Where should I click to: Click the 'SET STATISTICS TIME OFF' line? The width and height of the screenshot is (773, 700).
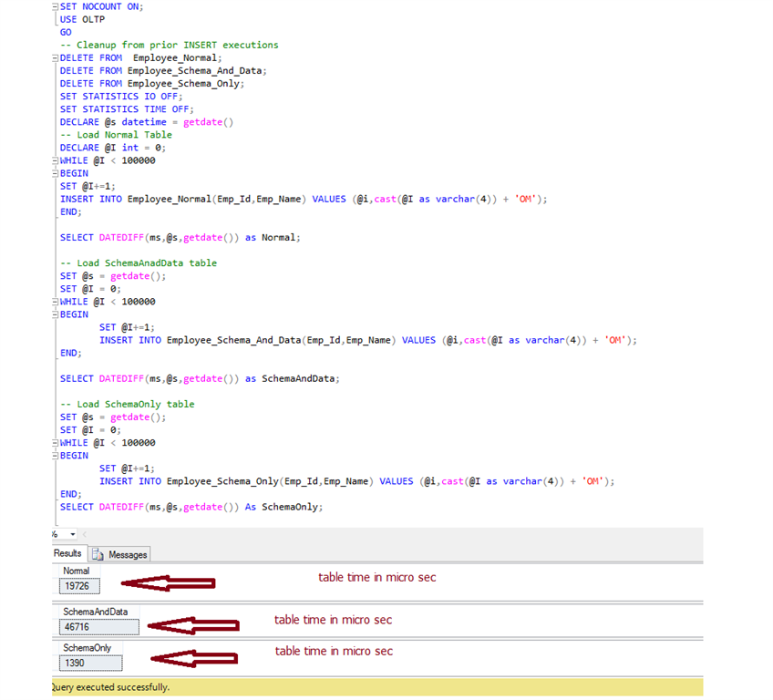(127, 109)
